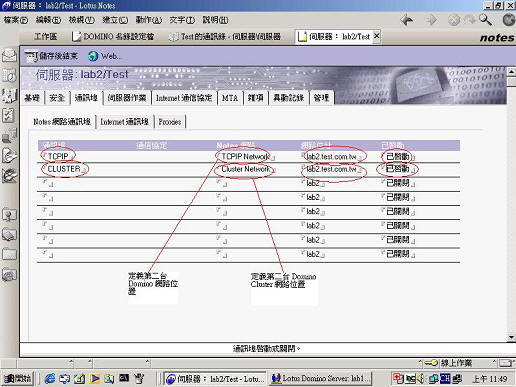Open the To Do checklist icon in the bookmark bar

(9, 115)
